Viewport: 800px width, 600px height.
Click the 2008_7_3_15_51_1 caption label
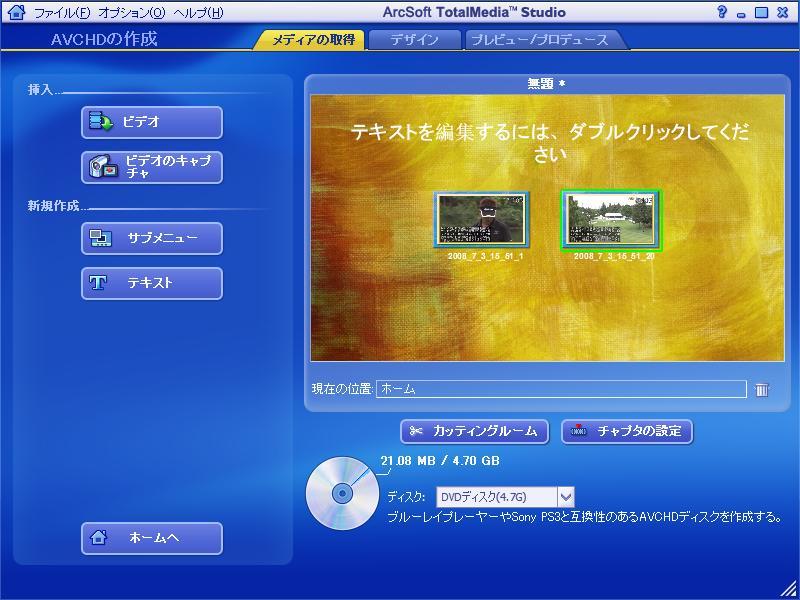point(485,256)
